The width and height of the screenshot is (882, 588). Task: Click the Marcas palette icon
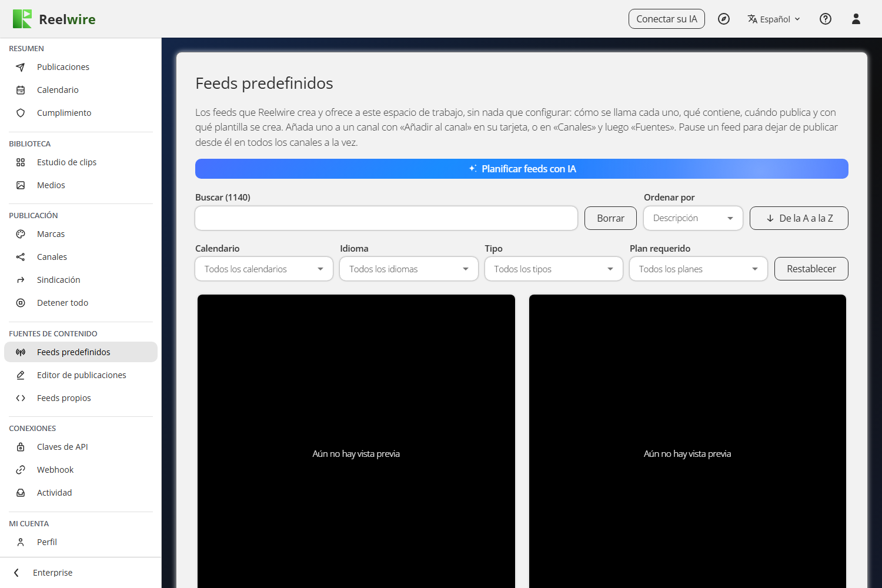tap(21, 234)
